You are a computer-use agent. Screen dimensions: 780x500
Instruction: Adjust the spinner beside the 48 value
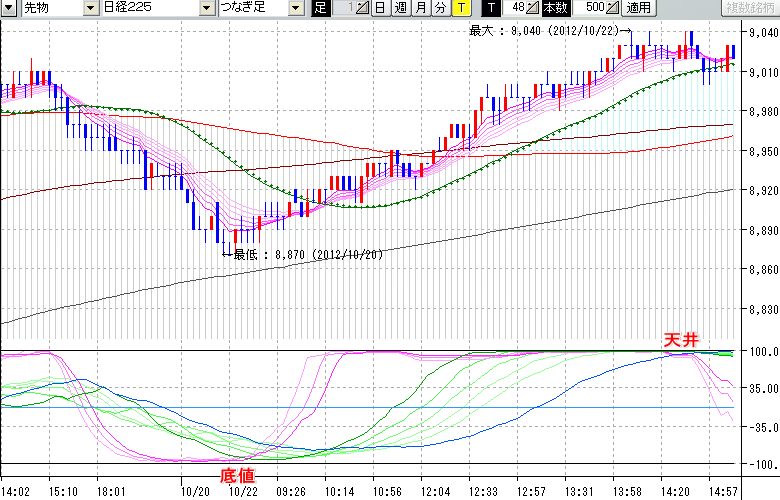click(533, 8)
